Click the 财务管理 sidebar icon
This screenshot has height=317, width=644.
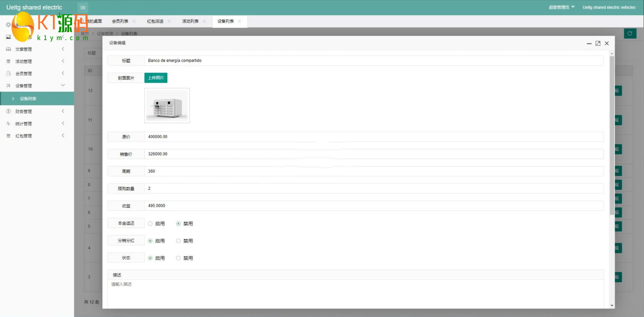pyautogui.click(x=8, y=111)
